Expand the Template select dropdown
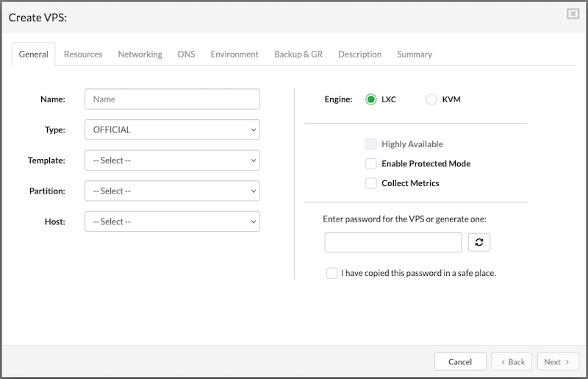This screenshot has height=379, width=588. click(x=172, y=160)
